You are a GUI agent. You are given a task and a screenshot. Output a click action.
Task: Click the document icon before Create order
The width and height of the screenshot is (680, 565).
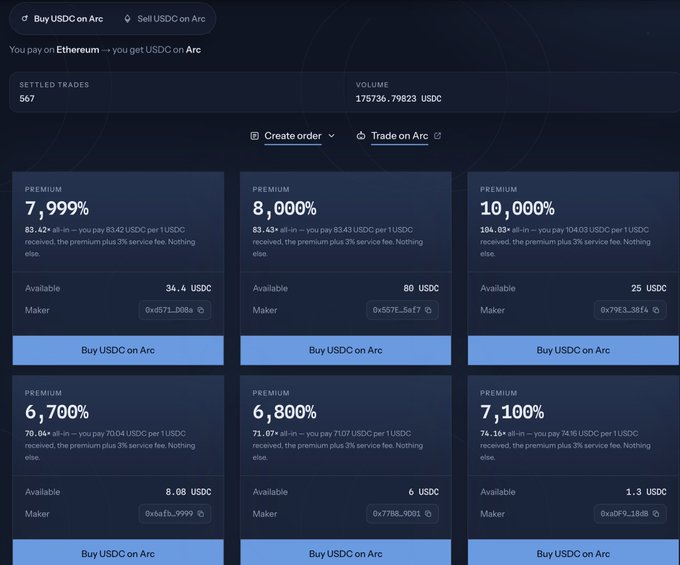[x=255, y=136]
